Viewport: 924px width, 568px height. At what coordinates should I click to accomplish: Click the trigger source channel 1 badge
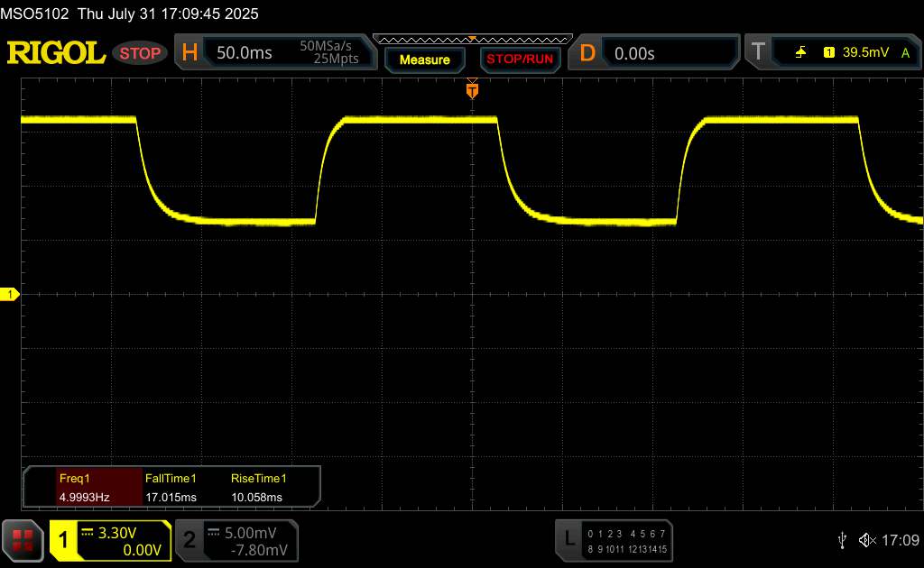(x=828, y=52)
